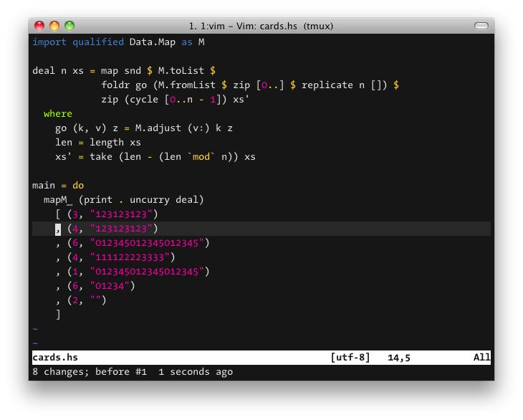Click string "123123123" on the (3, row

121,214
